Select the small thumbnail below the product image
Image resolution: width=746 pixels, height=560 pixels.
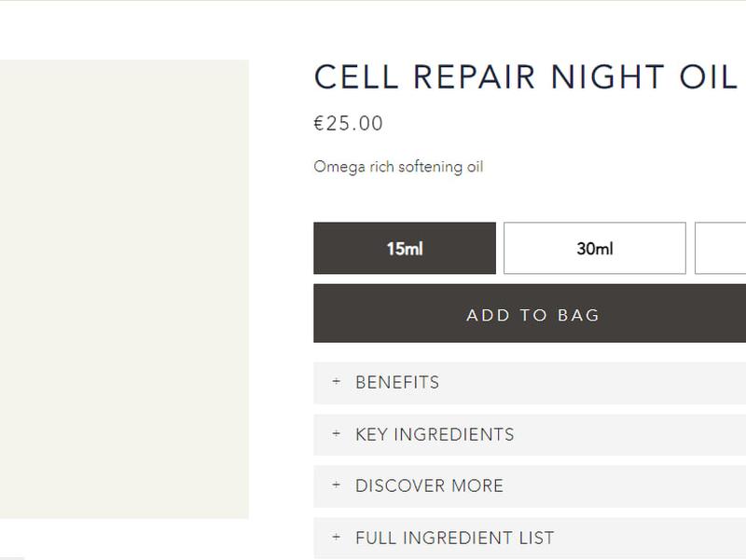click(12, 557)
